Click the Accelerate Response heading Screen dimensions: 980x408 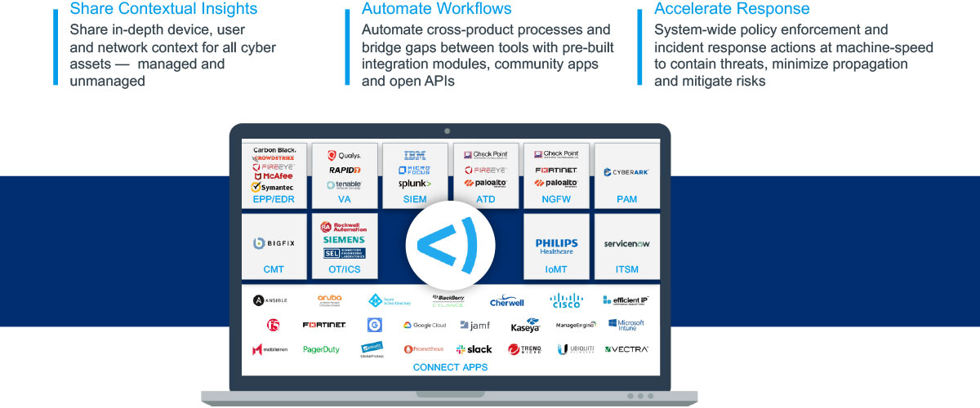tap(732, 9)
